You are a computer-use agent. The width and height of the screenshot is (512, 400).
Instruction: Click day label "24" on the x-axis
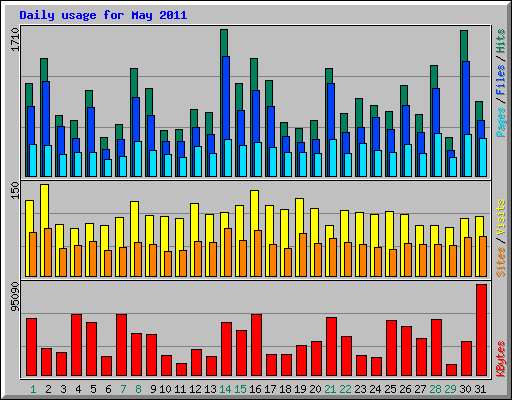(375, 389)
